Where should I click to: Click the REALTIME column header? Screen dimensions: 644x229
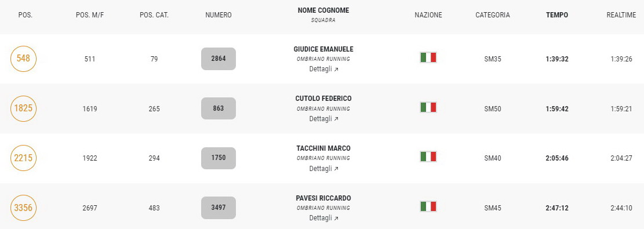pyautogui.click(x=621, y=15)
